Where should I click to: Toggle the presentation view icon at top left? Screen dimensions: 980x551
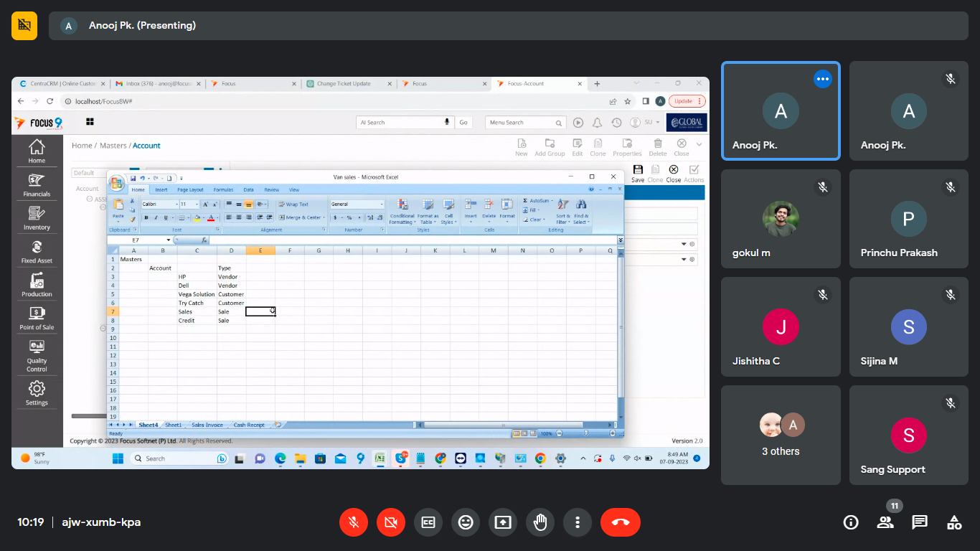pos(24,26)
